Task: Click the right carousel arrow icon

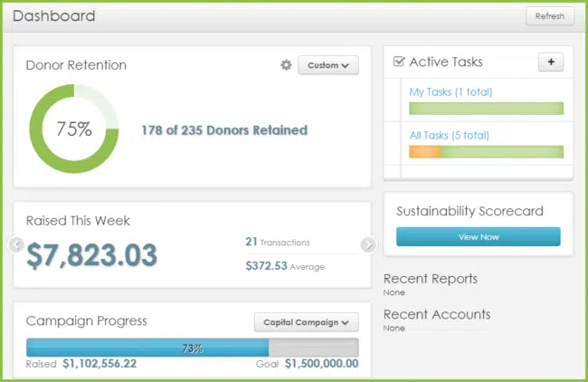Action: click(x=367, y=244)
